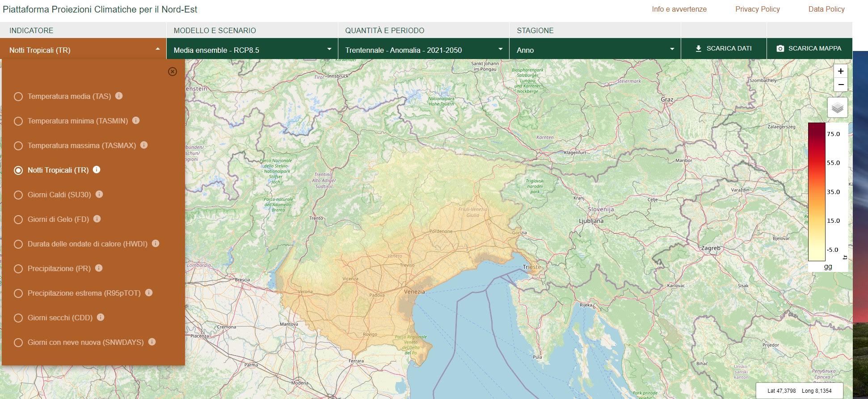Open info for Precipitazione estrema (R95pTOT)

[x=149, y=293]
